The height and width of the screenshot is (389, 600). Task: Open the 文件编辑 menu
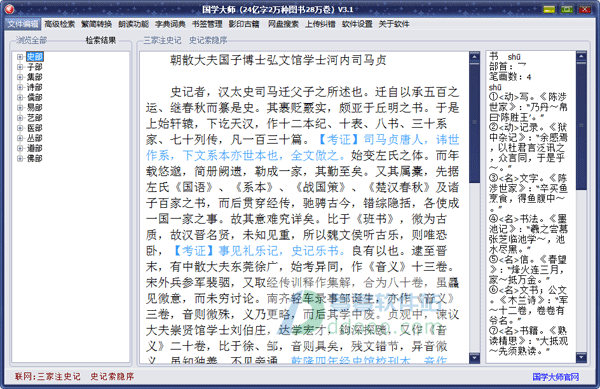[23, 24]
